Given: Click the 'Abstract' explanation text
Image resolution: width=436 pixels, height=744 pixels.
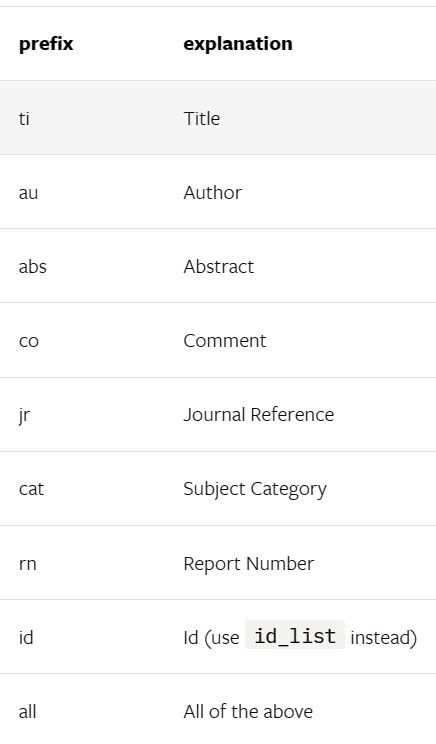Looking at the screenshot, I should (219, 266).
